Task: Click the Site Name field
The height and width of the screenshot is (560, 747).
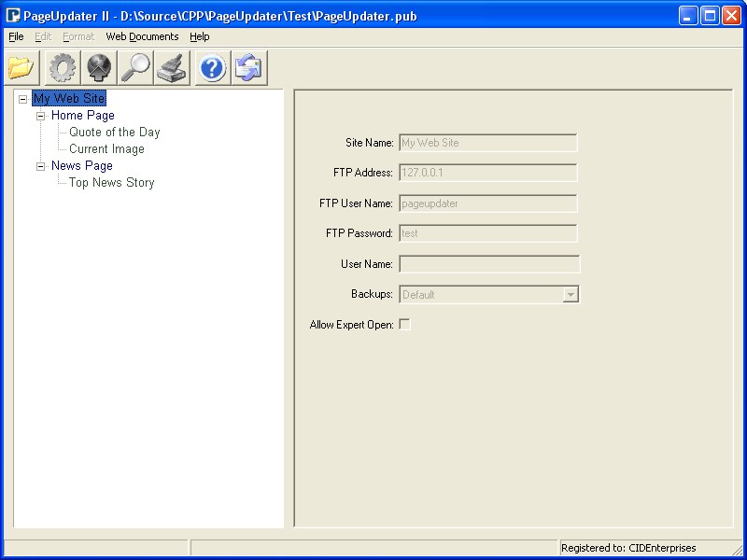Action: pyautogui.click(x=487, y=143)
